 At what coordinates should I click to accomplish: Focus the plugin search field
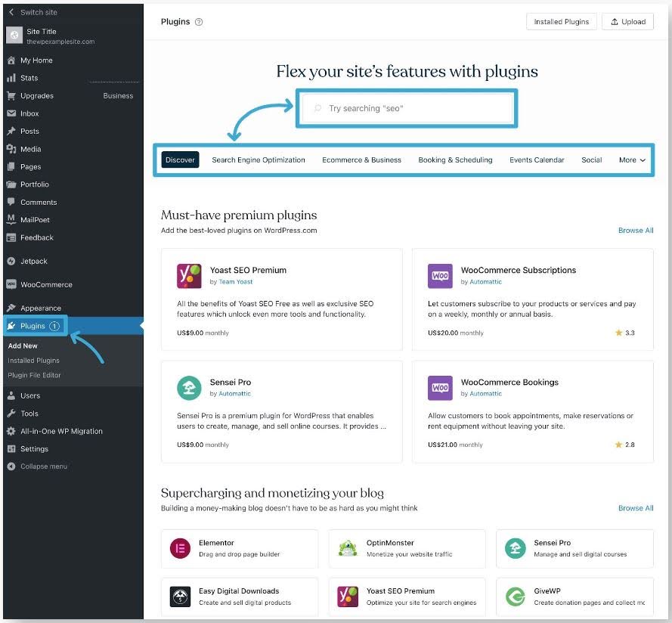[x=408, y=109]
